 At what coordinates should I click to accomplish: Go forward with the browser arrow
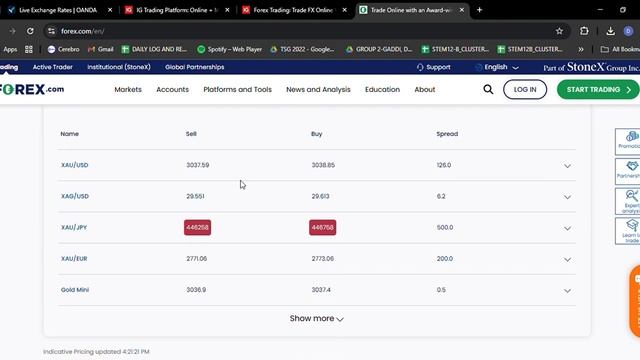pyautogui.click(x=12, y=31)
